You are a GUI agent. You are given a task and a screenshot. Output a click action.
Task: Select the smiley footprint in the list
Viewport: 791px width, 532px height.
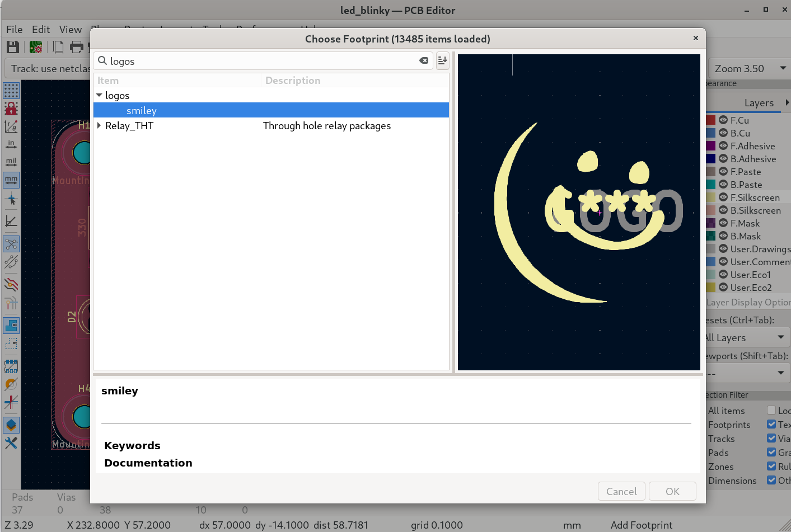point(142,111)
